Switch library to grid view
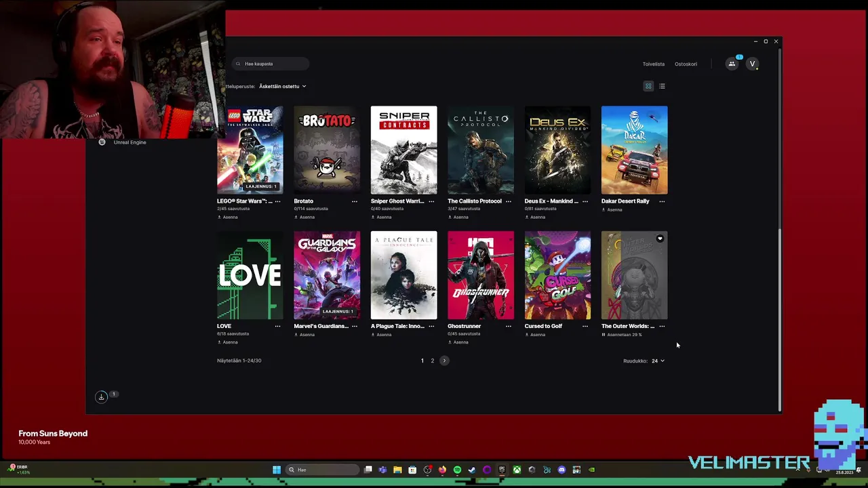 [x=648, y=86]
